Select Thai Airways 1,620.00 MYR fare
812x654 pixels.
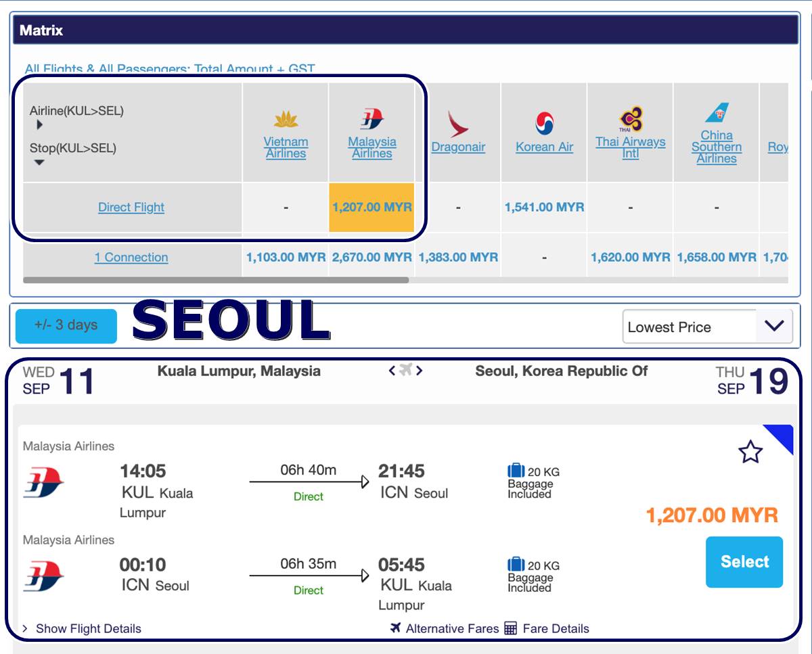click(x=630, y=257)
